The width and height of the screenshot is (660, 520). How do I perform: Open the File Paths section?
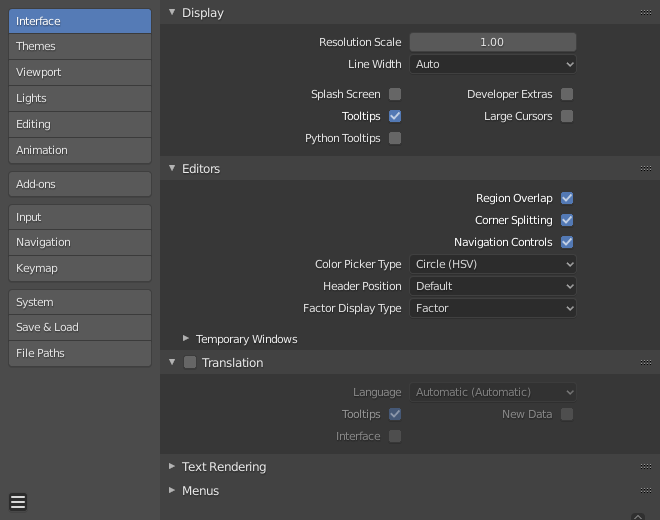(x=80, y=353)
